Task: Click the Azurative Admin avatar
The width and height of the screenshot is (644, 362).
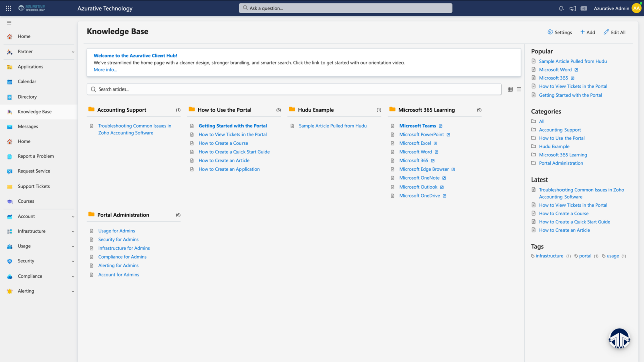Action: coord(636,8)
